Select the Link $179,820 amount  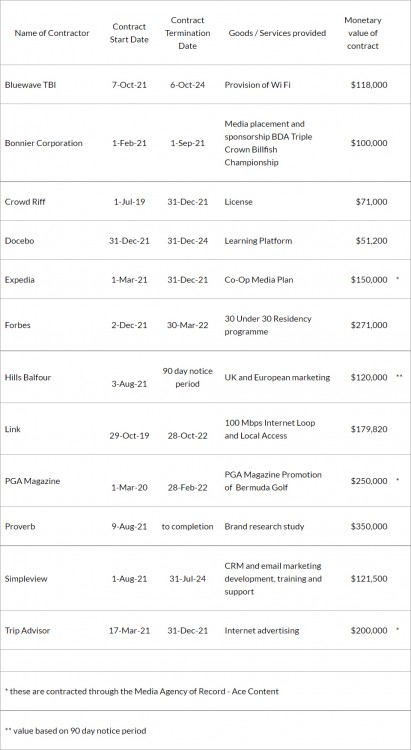tap(369, 430)
